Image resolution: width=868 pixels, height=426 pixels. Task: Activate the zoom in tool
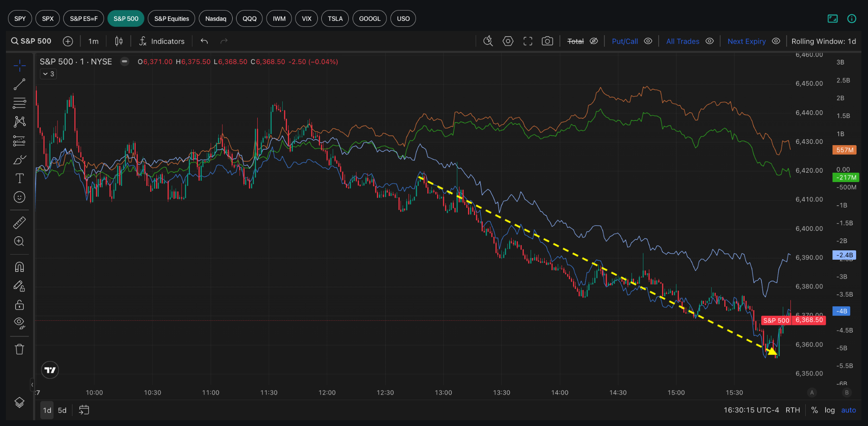click(19, 241)
